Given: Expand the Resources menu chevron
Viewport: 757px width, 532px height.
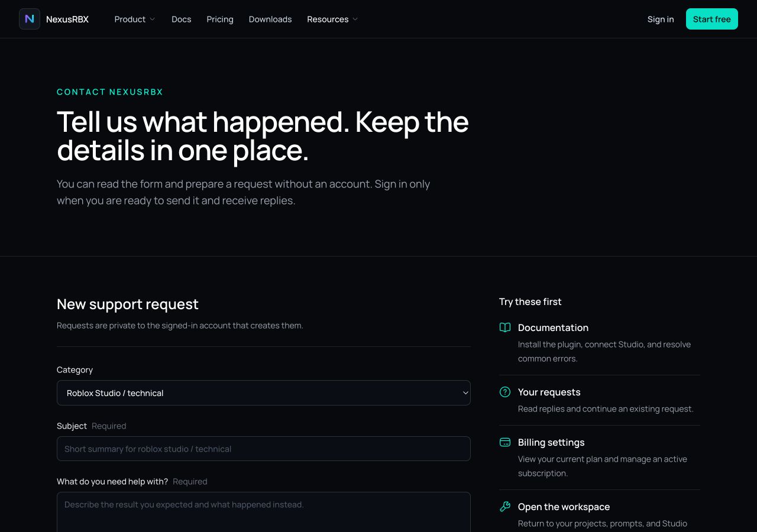Looking at the screenshot, I should tap(355, 19).
